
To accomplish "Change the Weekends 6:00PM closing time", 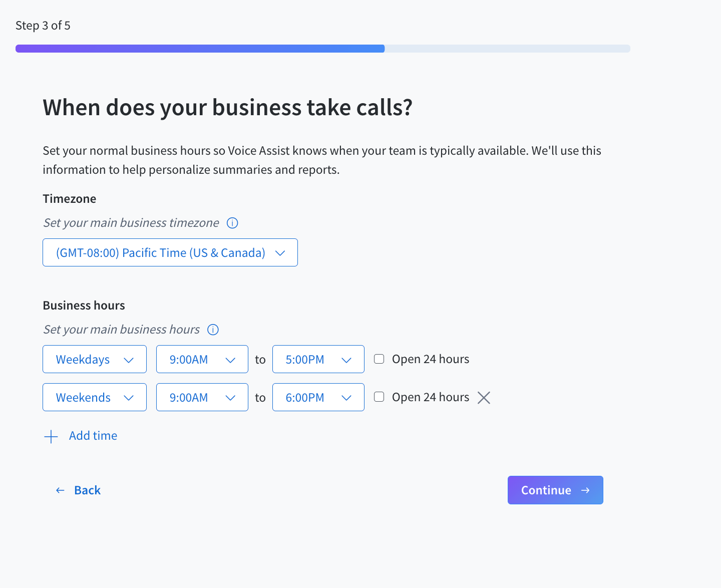I will pos(318,398).
